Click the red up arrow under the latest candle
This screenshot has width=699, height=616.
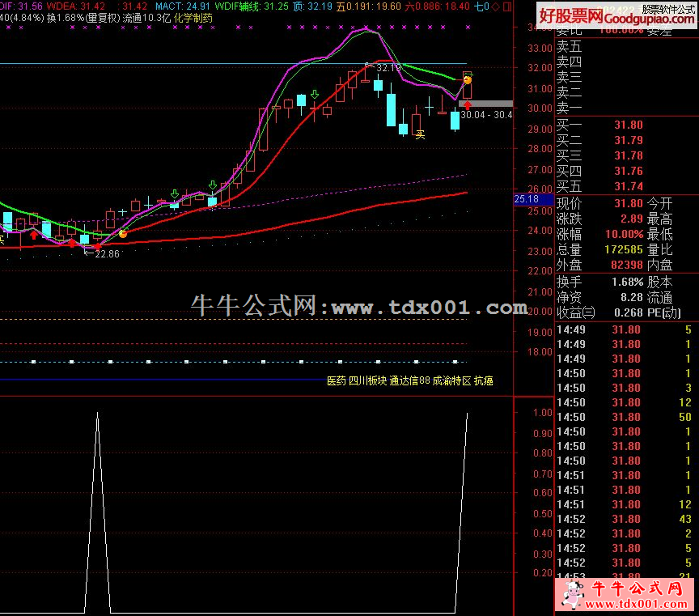(x=467, y=105)
